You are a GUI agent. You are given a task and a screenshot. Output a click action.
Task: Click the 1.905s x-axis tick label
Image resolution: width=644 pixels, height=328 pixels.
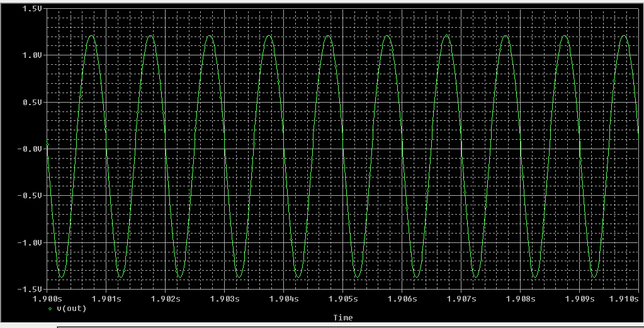[x=343, y=298]
